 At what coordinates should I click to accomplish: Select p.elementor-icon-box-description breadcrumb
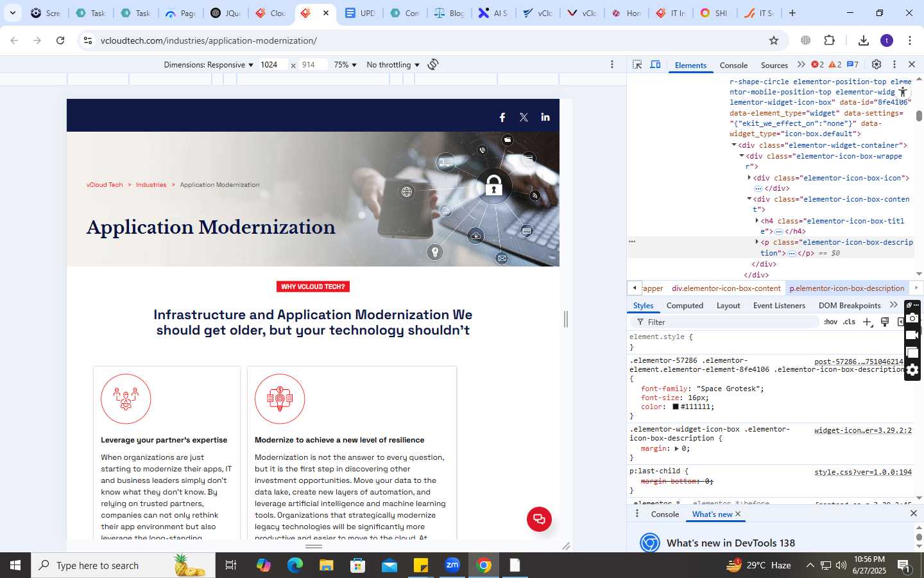tap(846, 288)
